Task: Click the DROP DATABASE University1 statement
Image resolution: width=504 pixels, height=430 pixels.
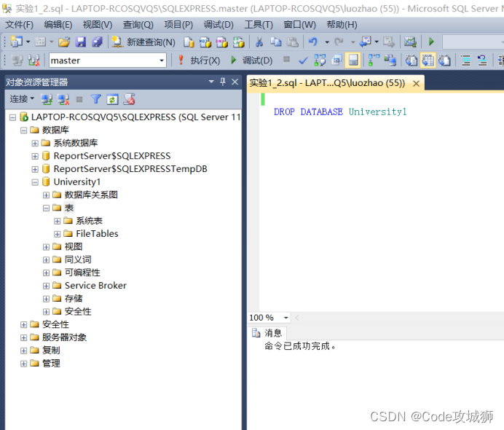Action: (x=340, y=112)
